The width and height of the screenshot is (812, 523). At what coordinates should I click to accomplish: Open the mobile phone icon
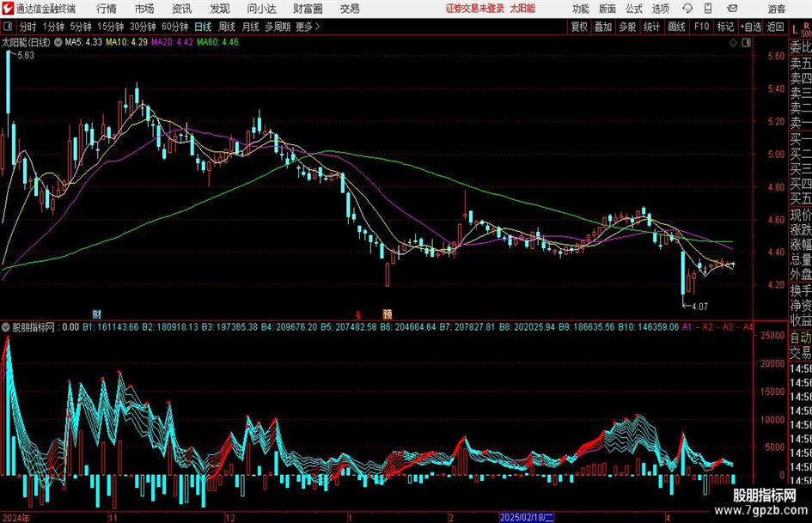coord(708,9)
